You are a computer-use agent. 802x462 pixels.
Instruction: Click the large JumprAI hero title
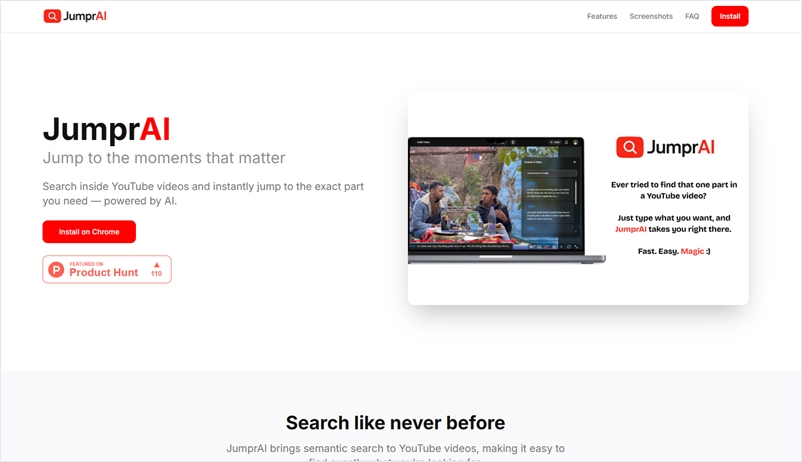click(106, 129)
